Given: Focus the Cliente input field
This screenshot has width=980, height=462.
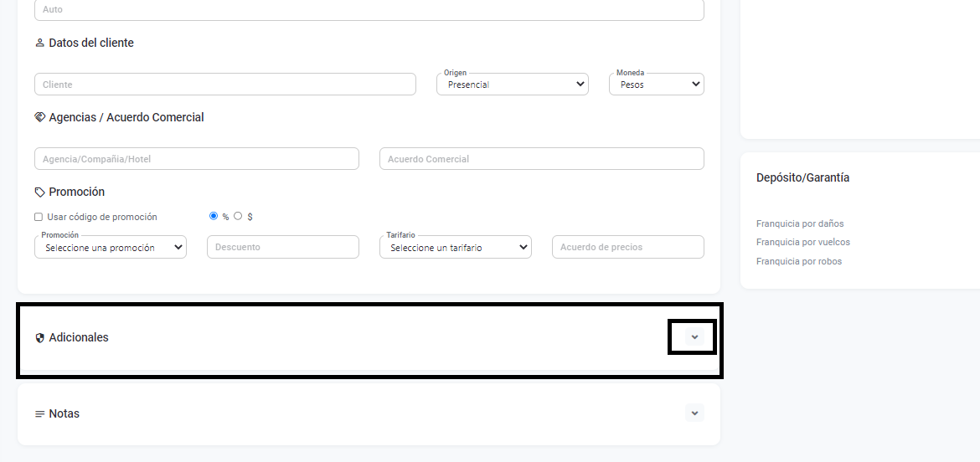Looking at the screenshot, I should coord(224,85).
